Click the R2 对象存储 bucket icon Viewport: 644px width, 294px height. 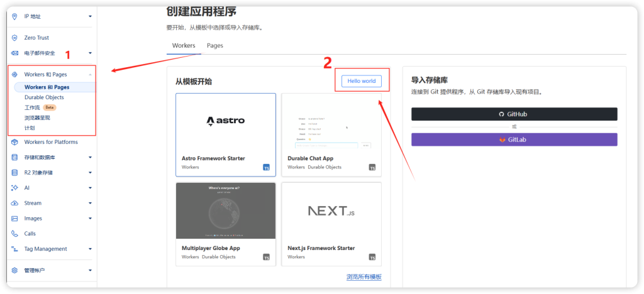(x=15, y=173)
